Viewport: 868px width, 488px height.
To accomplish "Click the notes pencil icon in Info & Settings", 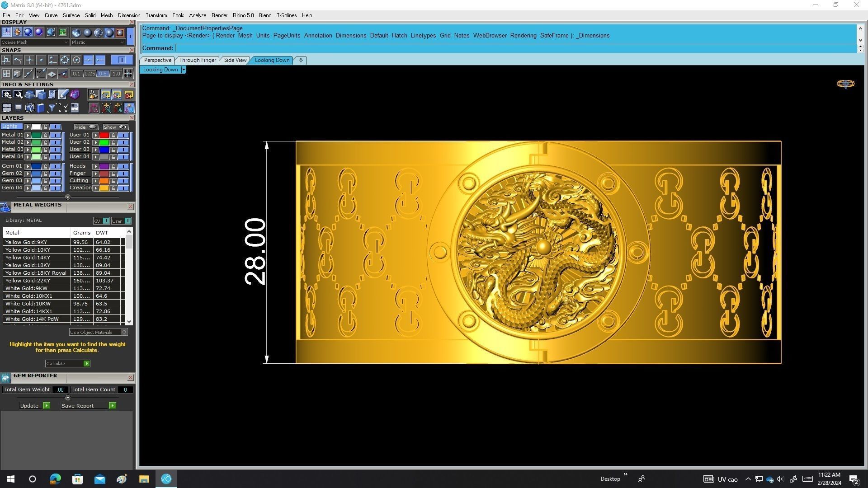I will pyautogui.click(x=63, y=94).
